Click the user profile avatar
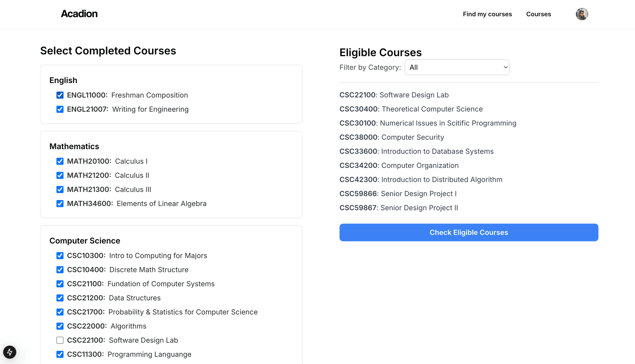Screen dimensions: 635x364 [582, 14]
